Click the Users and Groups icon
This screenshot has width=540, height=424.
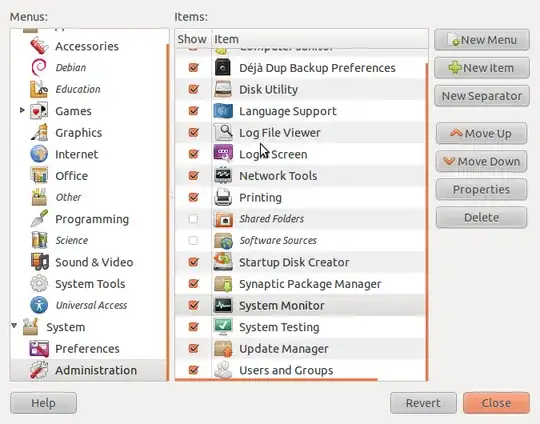(223, 370)
